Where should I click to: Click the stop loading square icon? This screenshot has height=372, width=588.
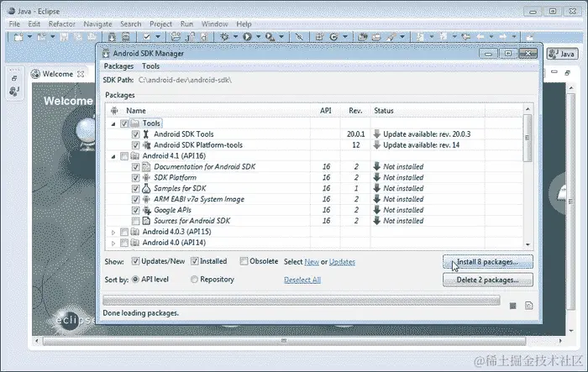[x=513, y=306]
